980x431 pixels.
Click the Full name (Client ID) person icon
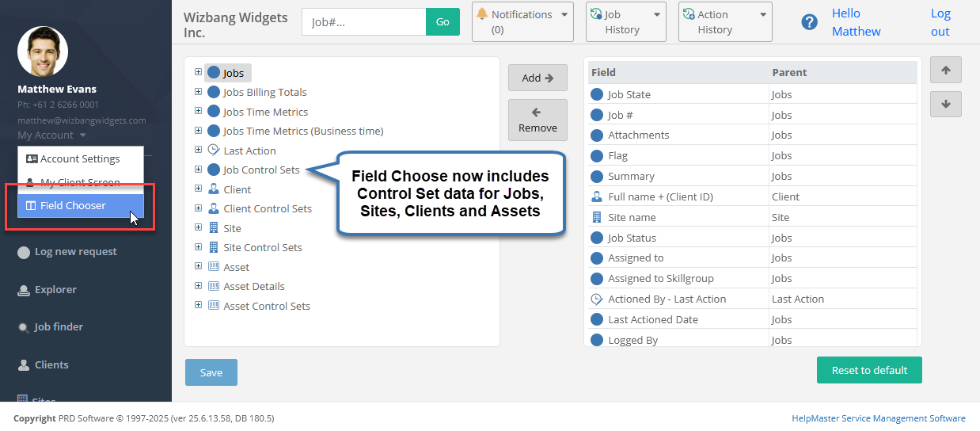tap(597, 196)
